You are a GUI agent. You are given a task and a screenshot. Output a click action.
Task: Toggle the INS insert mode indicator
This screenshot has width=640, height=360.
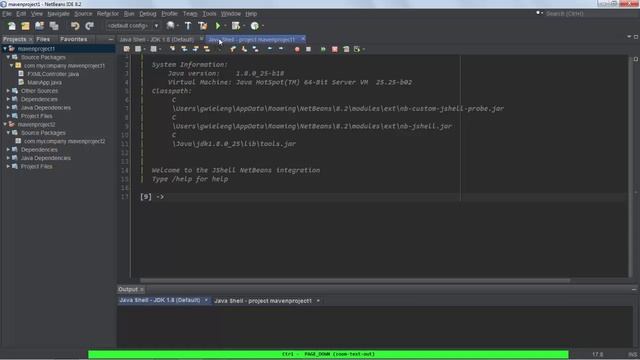click(x=632, y=354)
